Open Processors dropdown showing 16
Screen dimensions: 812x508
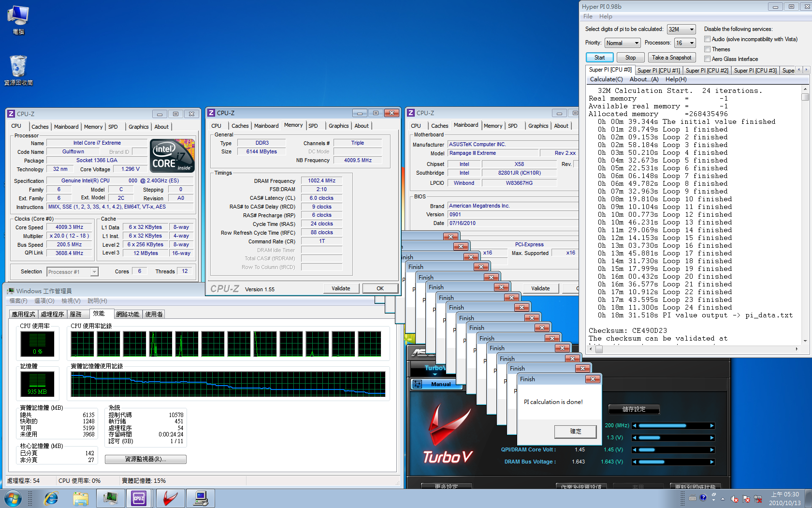tap(685, 43)
